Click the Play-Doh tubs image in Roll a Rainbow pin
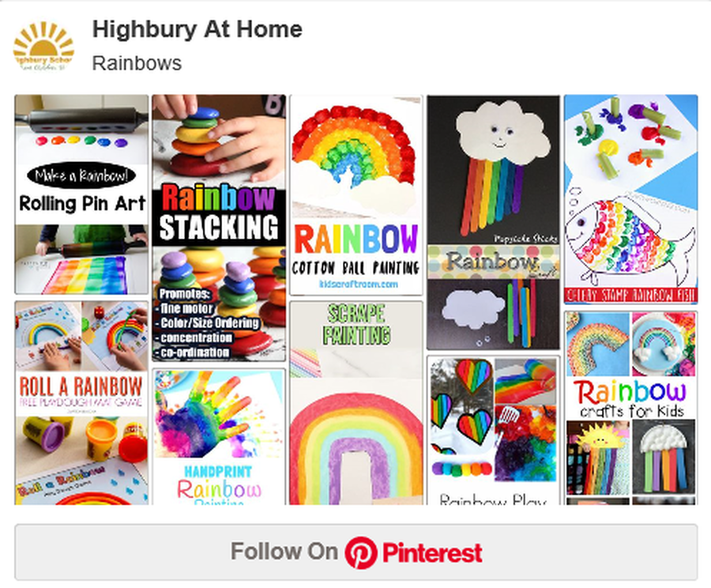The height and width of the screenshot is (588, 711). point(81,439)
